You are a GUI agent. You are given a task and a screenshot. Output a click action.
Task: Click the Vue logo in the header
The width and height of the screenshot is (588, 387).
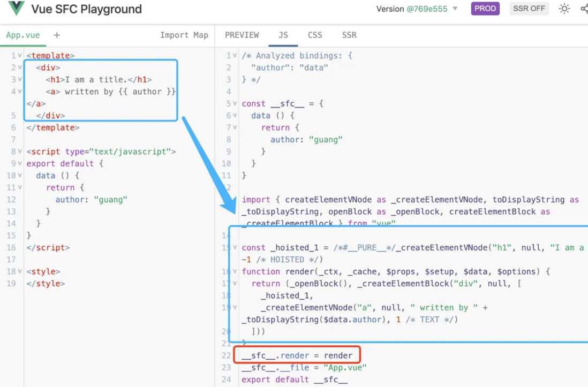pyautogui.click(x=16, y=8)
